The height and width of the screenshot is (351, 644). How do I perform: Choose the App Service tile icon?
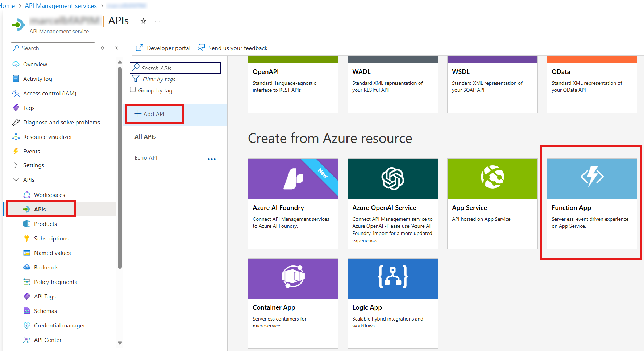(492, 177)
